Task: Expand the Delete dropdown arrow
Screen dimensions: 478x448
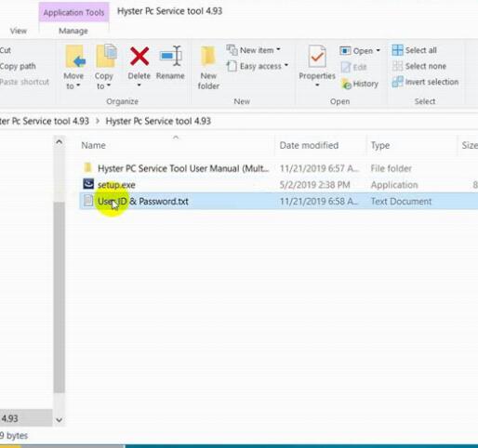Action: (x=139, y=86)
